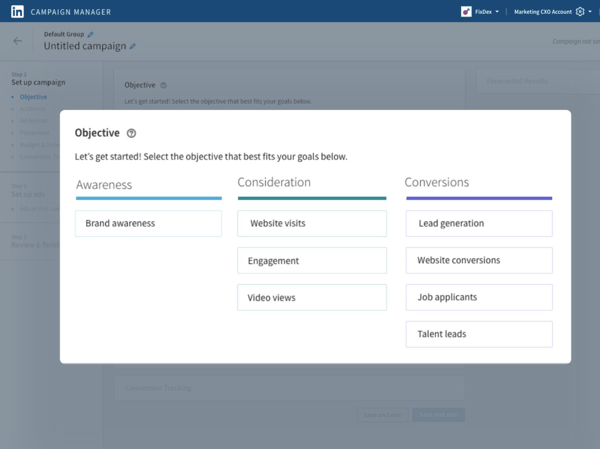Open the Objective help question icon in modal
The image size is (600, 449).
click(x=132, y=133)
